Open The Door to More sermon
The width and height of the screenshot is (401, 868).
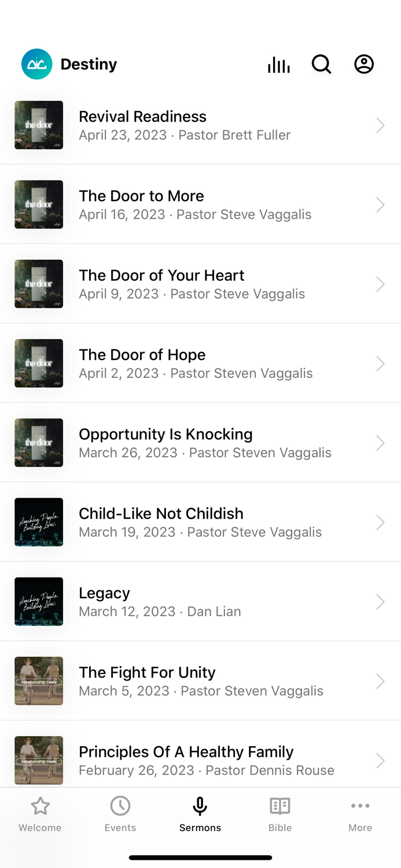pyautogui.click(x=200, y=204)
